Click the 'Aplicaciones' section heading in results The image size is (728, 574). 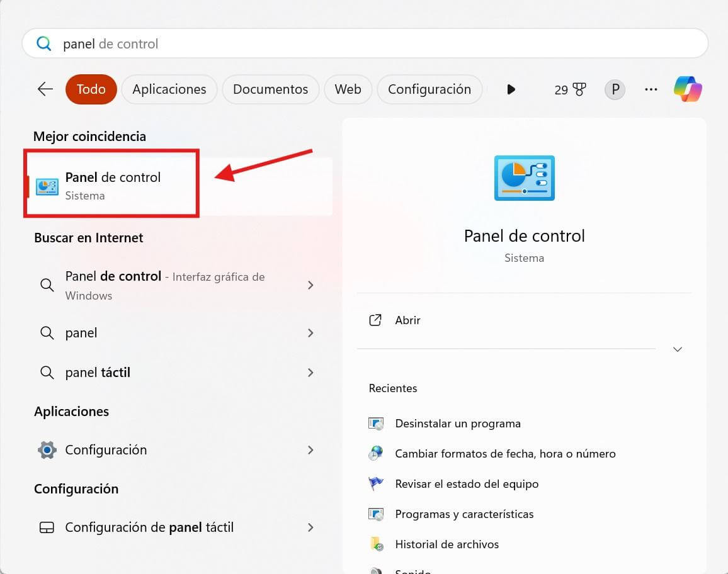(x=72, y=412)
